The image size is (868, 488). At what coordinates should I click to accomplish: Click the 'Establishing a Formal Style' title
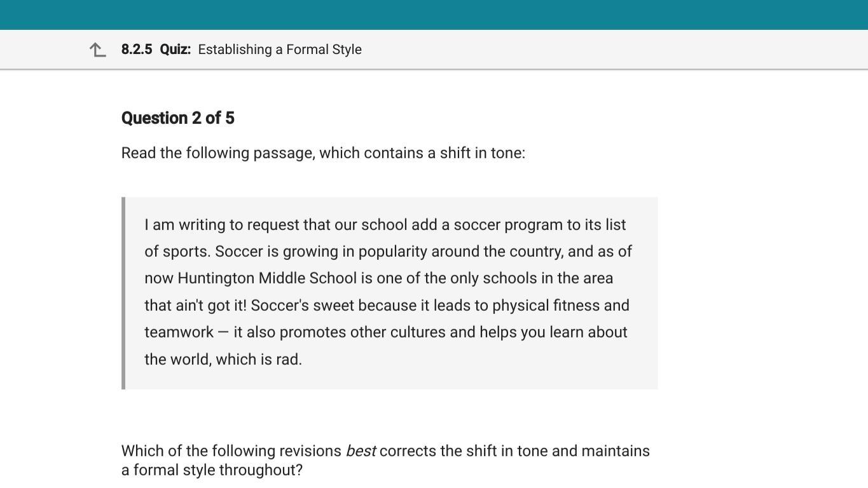(x=280, y=50)
